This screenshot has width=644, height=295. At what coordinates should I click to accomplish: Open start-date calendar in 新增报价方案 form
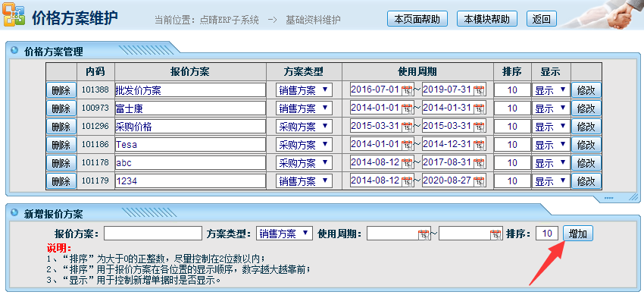coord(424,234)
